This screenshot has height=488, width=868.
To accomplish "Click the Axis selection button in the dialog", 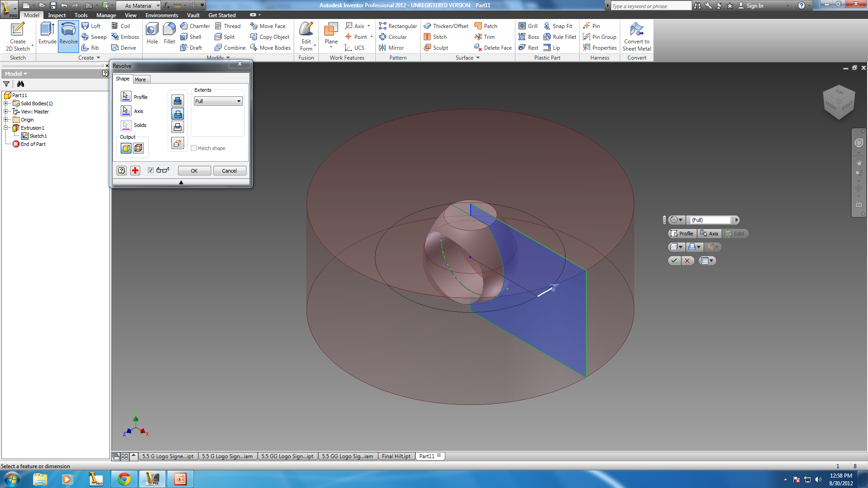I will point(126,111).
